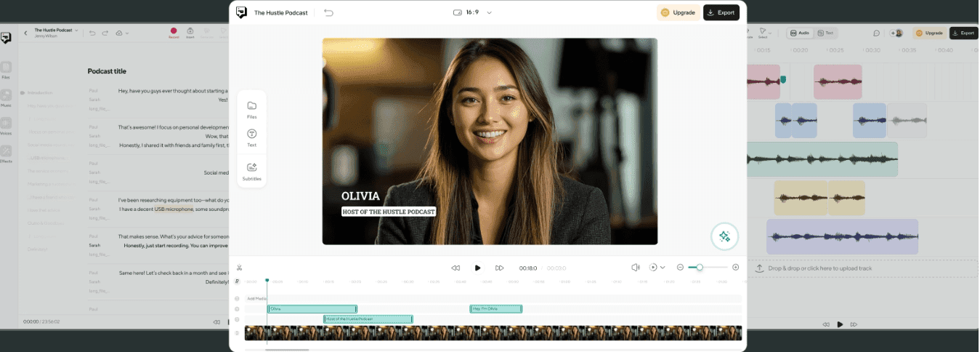Click the comment bubble icon in right window
The image size is (980, 352).
coord(877,33)
